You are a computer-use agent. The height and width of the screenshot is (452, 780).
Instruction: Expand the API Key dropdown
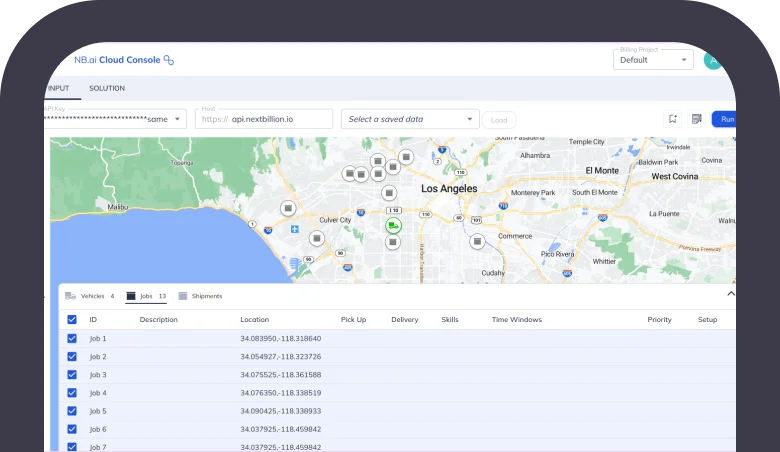pyautogui.click(x=178, y=119)
